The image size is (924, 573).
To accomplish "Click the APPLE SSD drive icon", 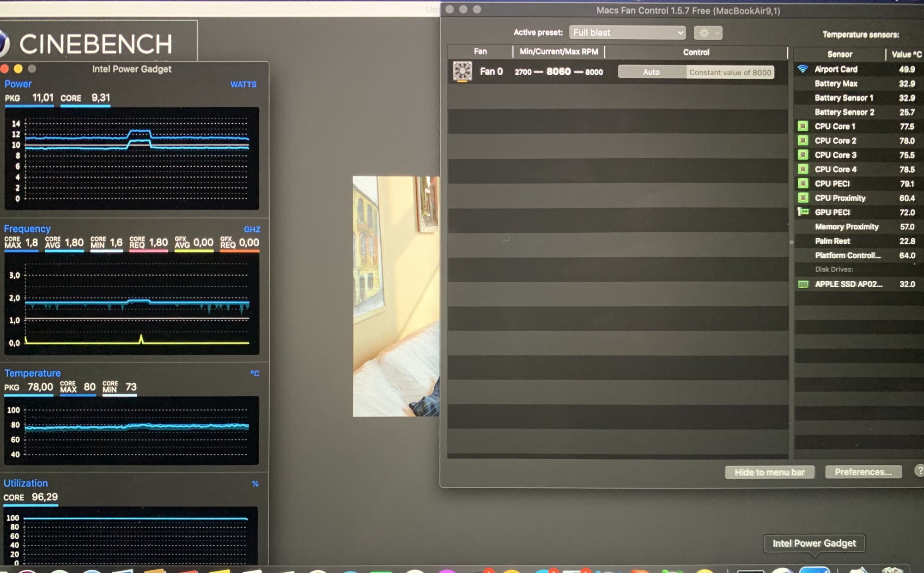I will pyautogui.click(x=803, y=284).
